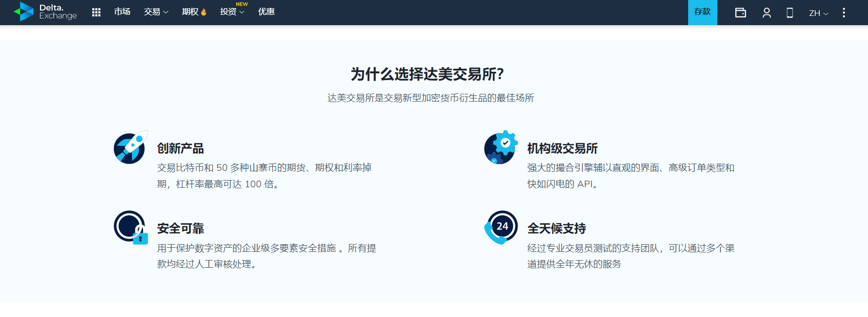Expand the 投资 dropdown marked NEW

[x=232, y=12]
